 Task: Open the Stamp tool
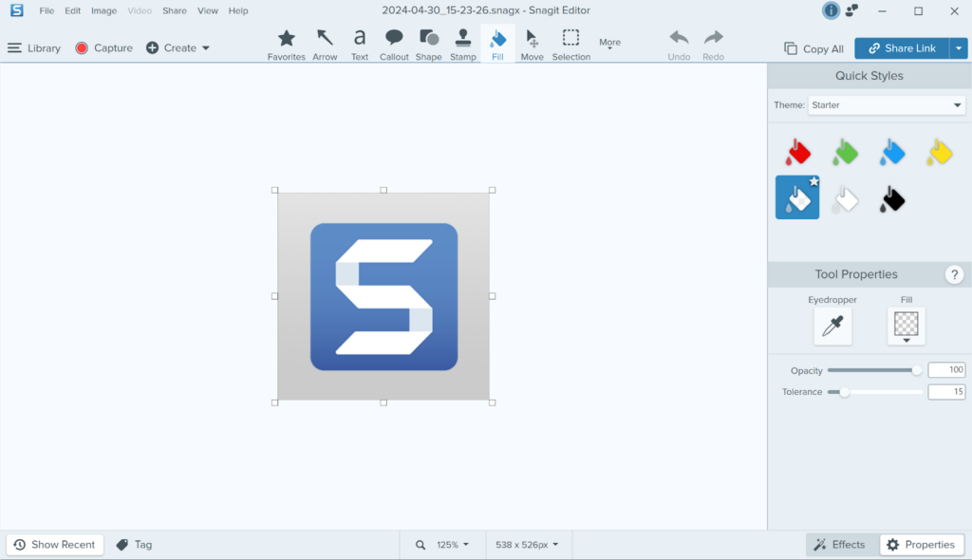[462, 43]
